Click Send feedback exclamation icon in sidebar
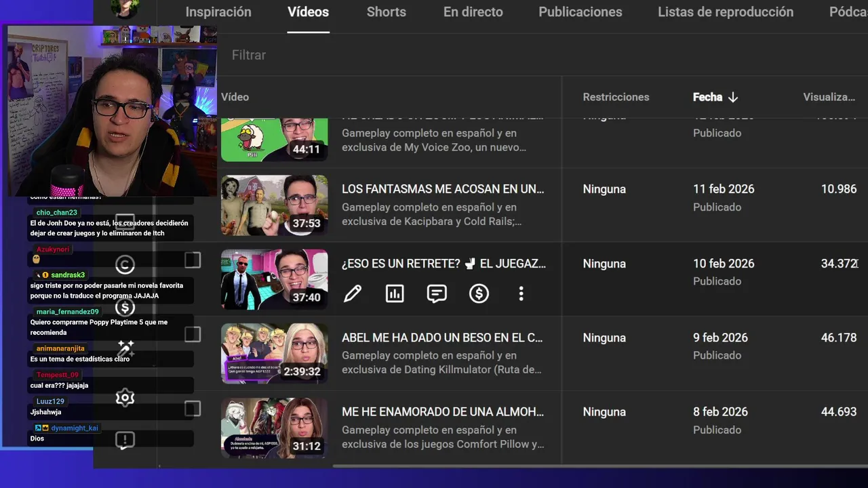 (x=125, y=441)
